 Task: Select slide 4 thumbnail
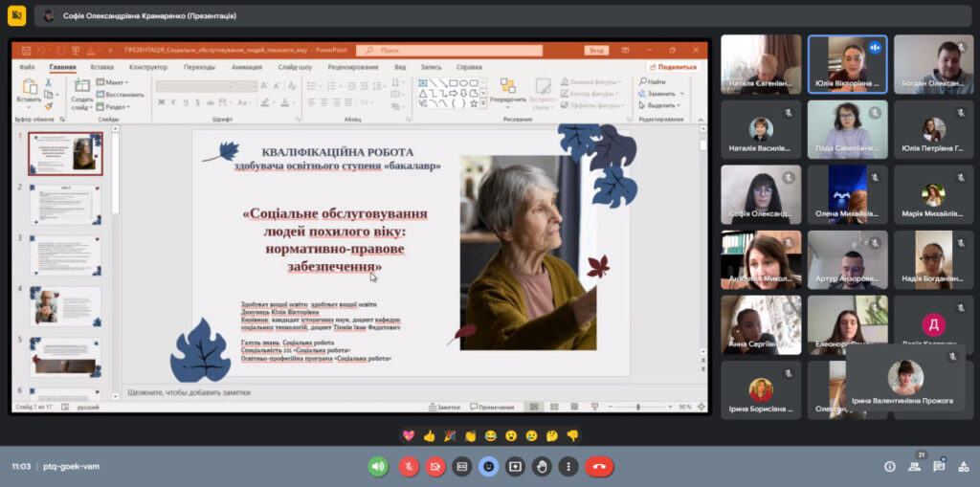65,306
